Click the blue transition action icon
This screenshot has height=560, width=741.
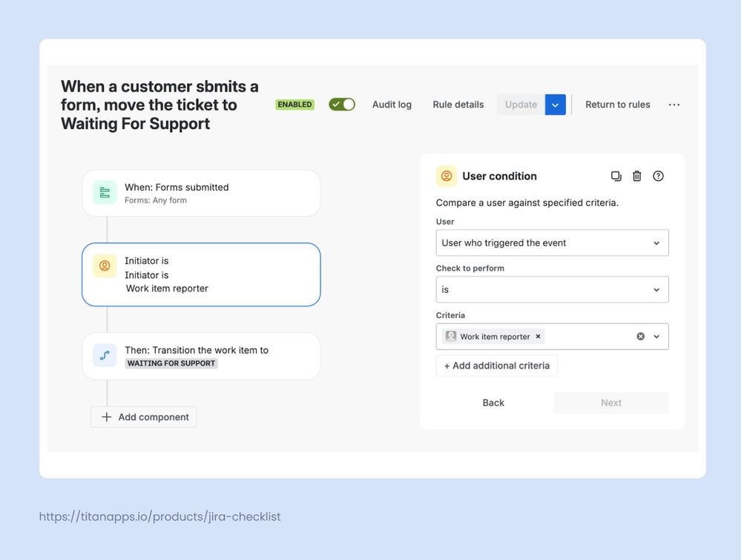[105, 355]
